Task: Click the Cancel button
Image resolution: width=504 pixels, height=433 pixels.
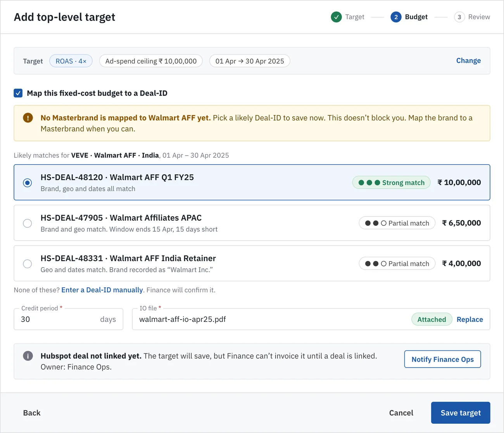Action: coord(401,413)
